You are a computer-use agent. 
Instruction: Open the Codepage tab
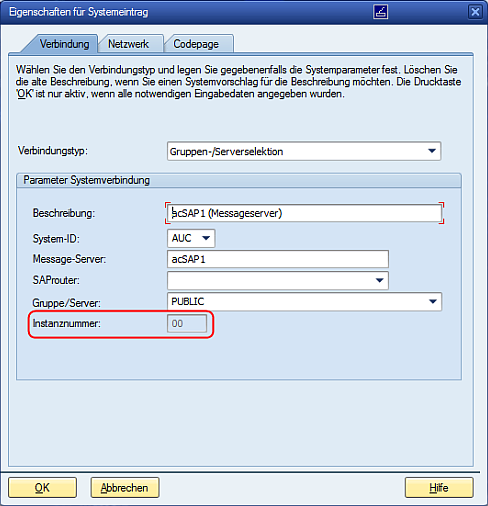pyautogui.click(x=196, y=44)
